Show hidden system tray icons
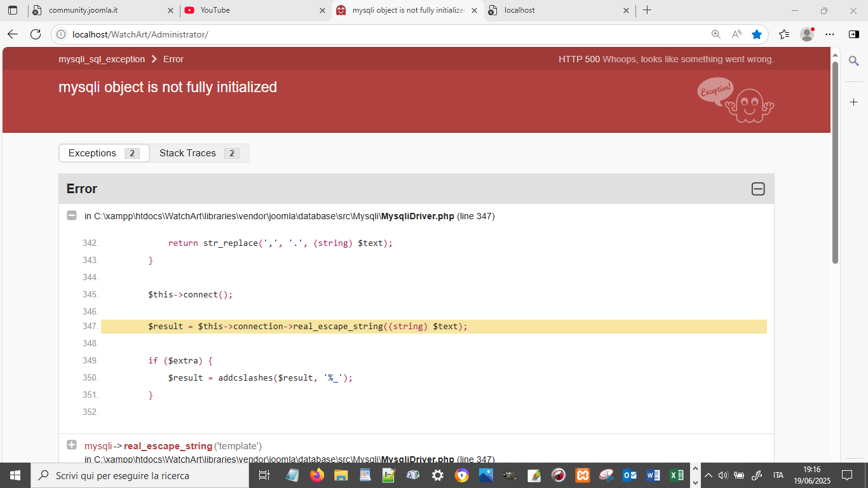The image size is (868, 488). coord(709,475)
